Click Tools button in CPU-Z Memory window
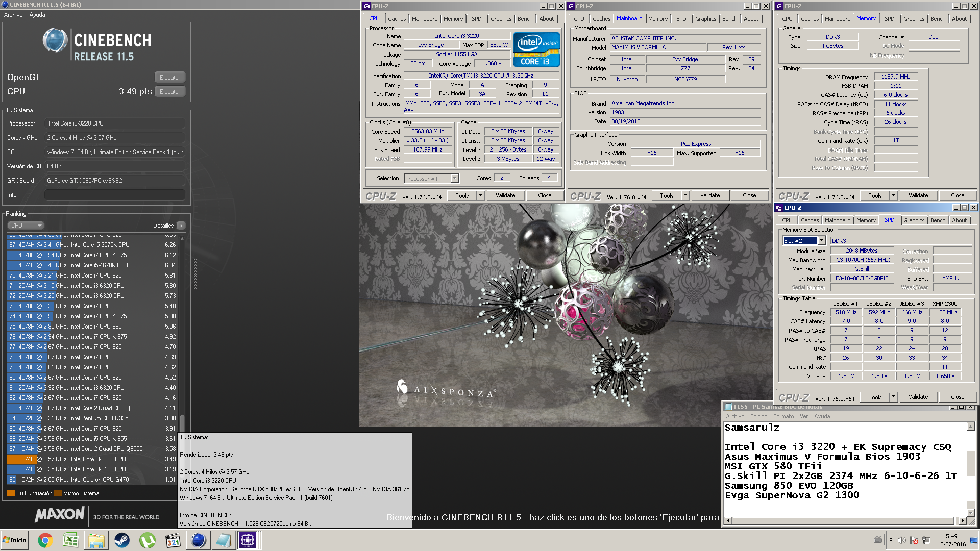The image size is (980, 551). (x=875, y=195)
